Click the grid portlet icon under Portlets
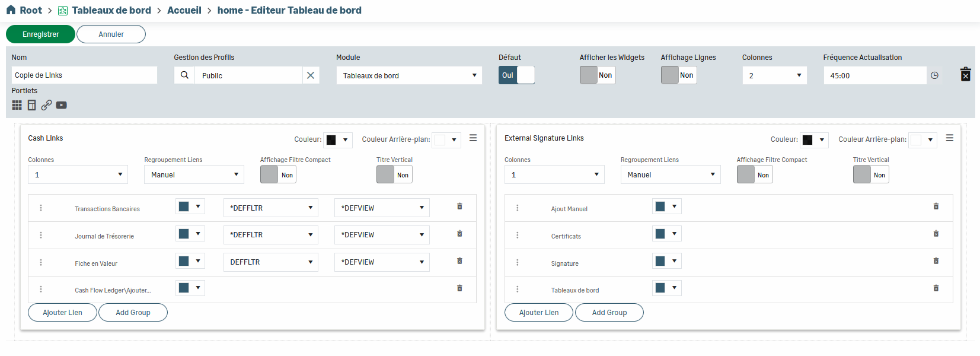The image size is (980, 356). click(x=17, y=105)
